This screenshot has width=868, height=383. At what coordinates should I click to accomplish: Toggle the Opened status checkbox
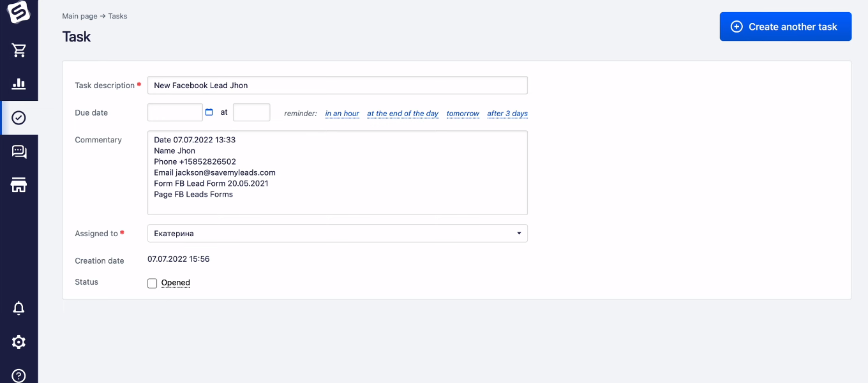(x=152, y=283)
